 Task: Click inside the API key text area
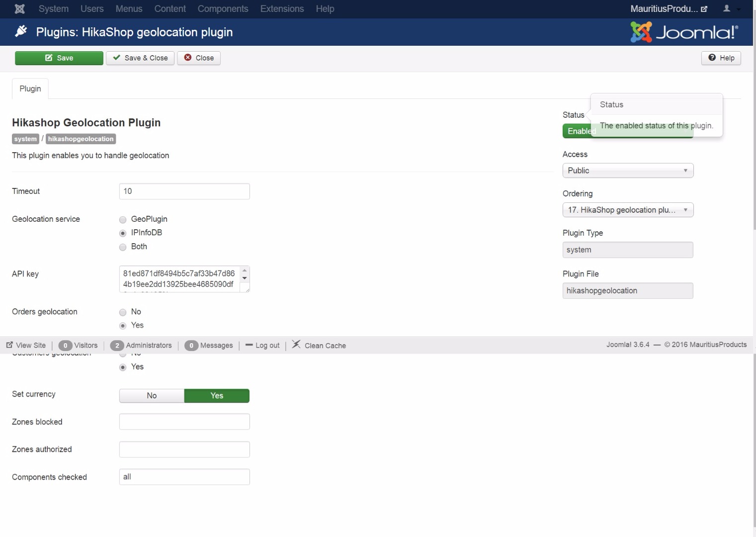180,279
